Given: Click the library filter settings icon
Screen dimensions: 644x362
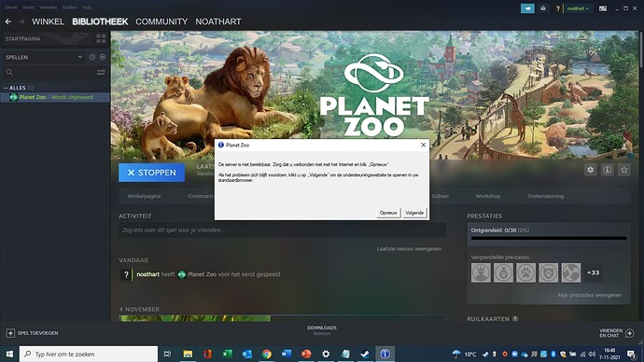Looking at the screenshot, I should point(101,72).
